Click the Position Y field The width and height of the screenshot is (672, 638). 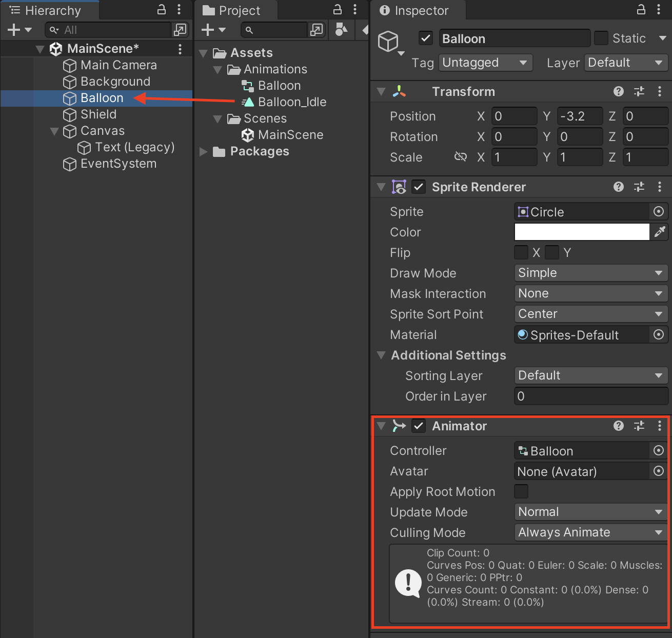580,116
